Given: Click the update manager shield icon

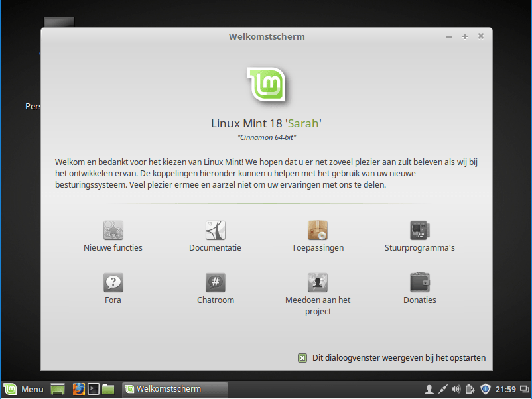Looking at the screenshot, I should tap(485, 389).
